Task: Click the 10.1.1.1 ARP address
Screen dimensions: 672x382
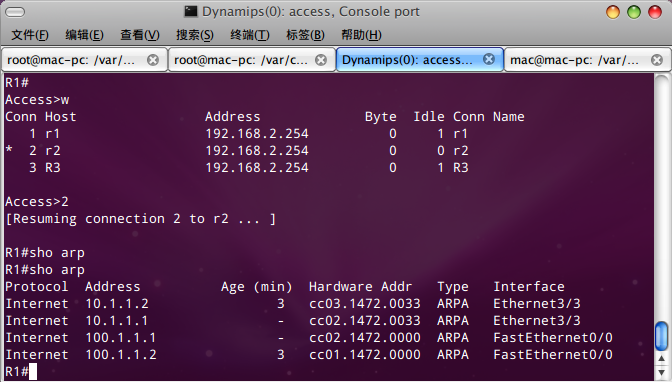Action: (117, 321)
